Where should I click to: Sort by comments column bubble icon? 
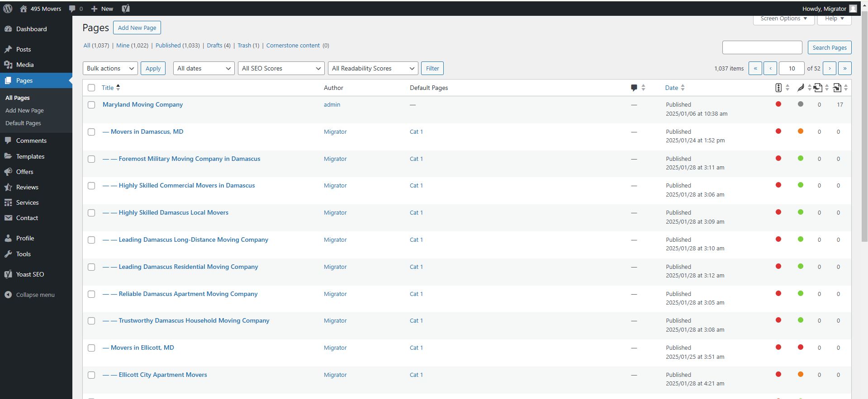(x=634, y=88)
